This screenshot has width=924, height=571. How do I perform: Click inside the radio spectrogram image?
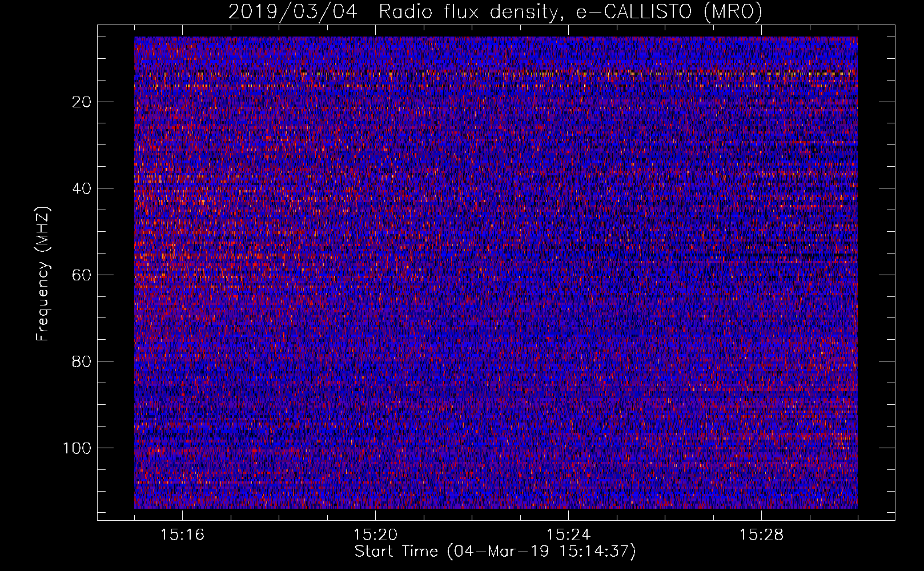[496, 272]
